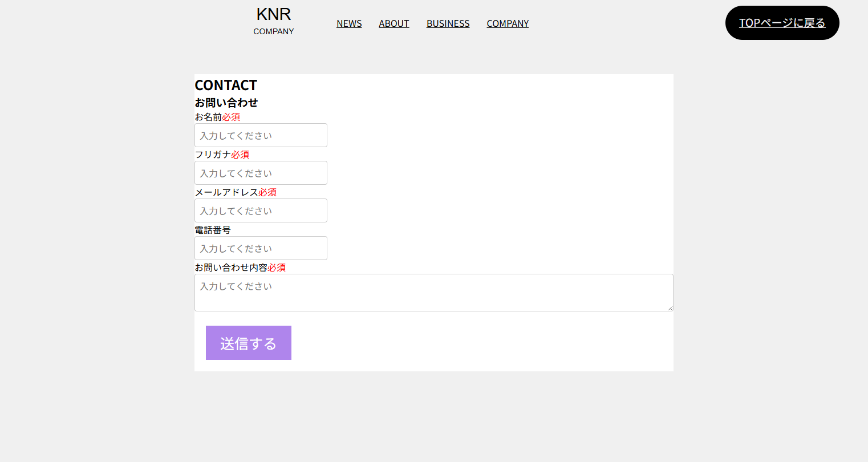Open the NEWS navigation link
868x462 pixels.
coord(349,23)
